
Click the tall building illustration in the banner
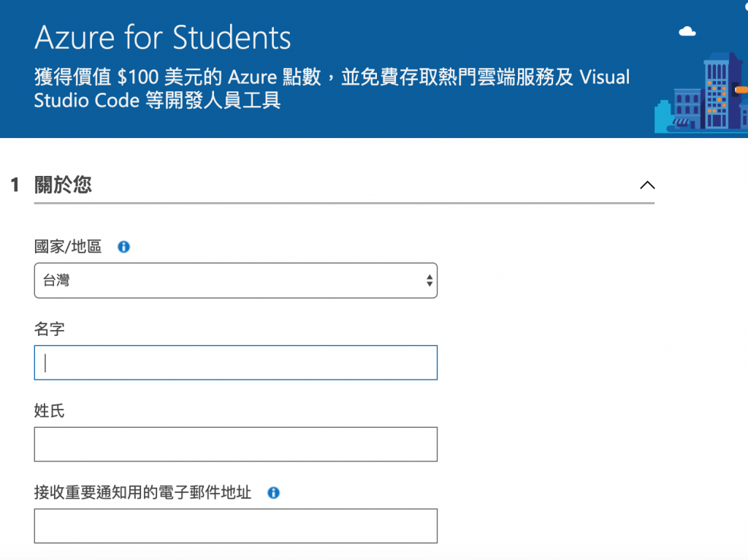[717, 91]
